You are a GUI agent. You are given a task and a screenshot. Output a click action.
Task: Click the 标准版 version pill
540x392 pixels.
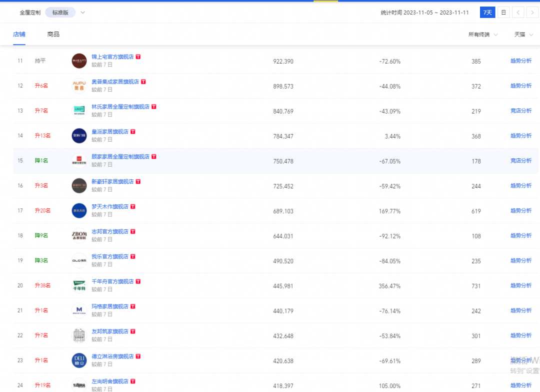pyautogui.click(x=60, y=12)
